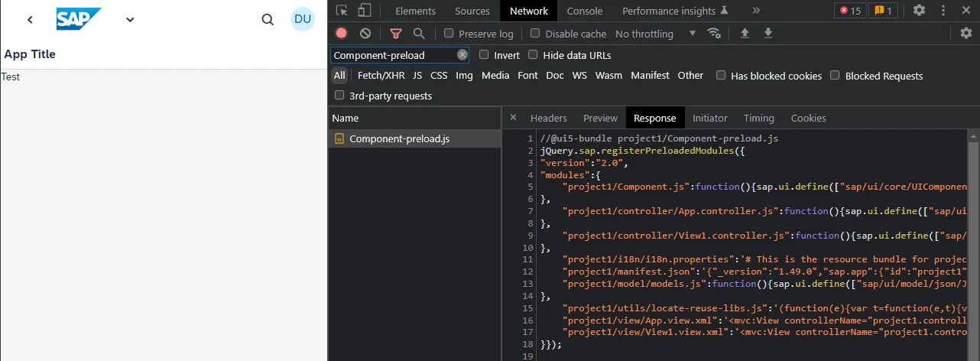Tick the Invert filter checkbox
This screenshot has height=361, width=980.
point(484,55)
